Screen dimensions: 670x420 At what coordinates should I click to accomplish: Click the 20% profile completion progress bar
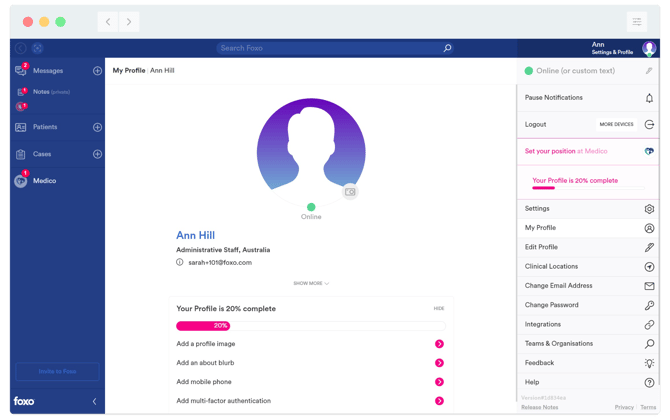[310, 326]
